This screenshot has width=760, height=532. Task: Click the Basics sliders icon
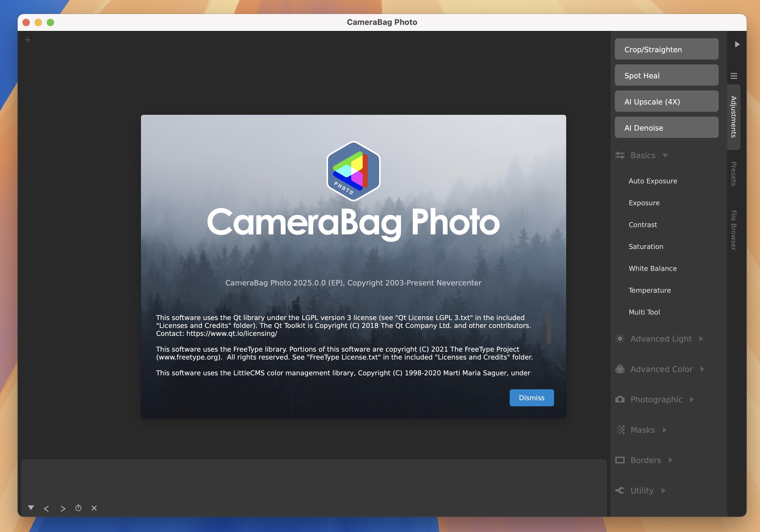pos(620,155)
